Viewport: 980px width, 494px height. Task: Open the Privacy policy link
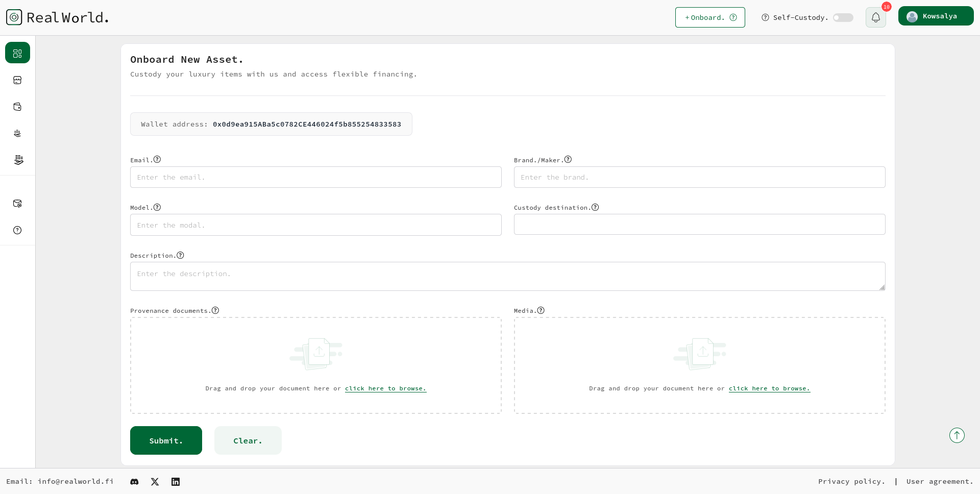tap(851, 482)
